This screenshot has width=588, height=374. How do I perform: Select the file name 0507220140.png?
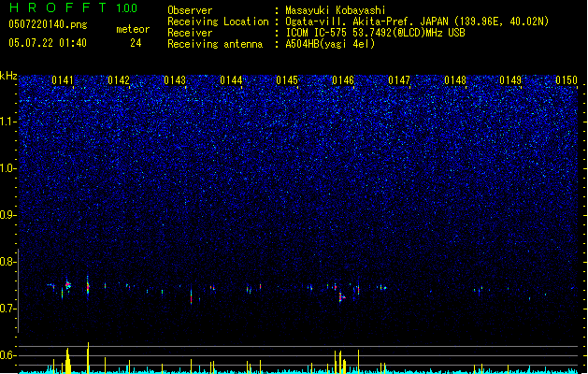(x=48, y=24)
